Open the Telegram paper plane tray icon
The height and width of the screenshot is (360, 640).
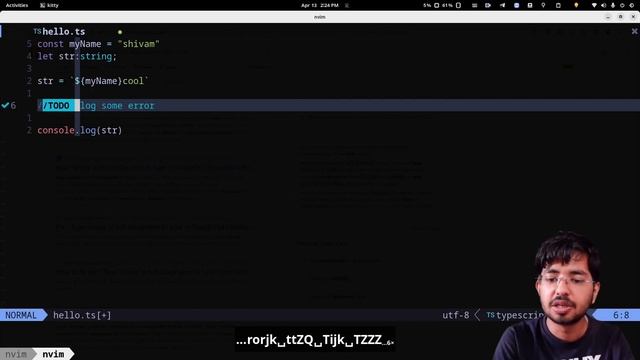click(502, 5)
